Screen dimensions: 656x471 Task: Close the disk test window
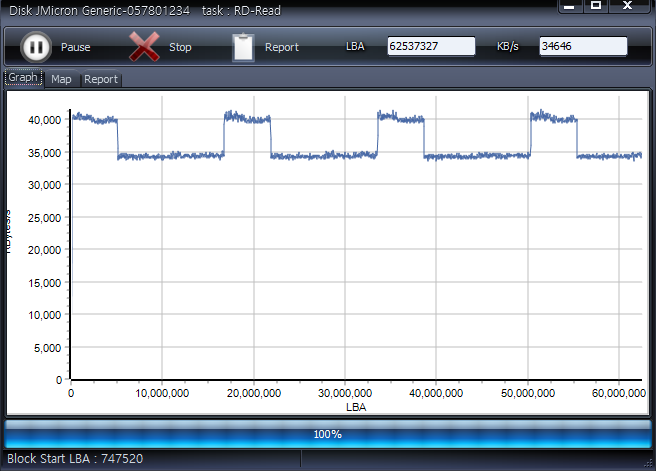[628, 5]
